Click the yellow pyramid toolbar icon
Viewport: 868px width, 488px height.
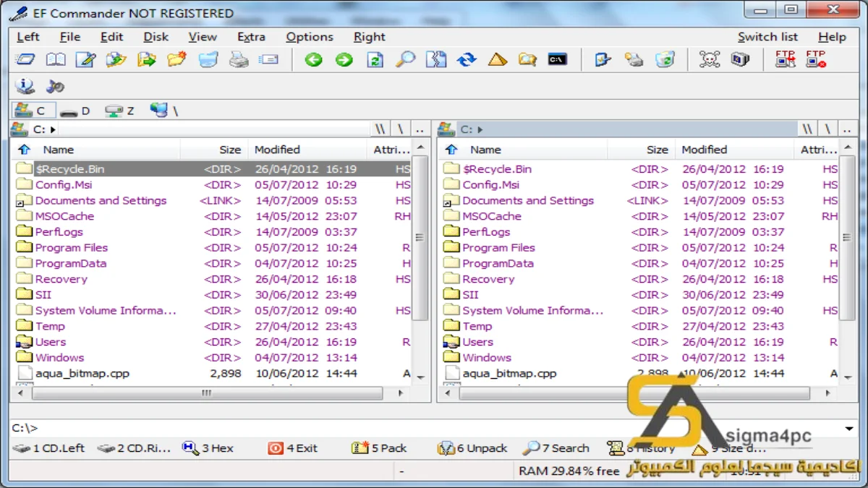(498, 60)
